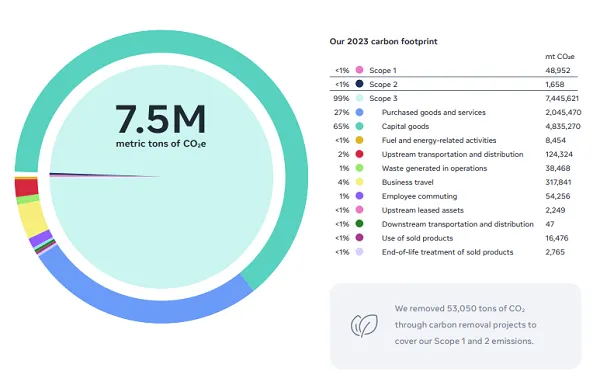The image size is (600, 378).
Task: Click the leaf icon in the removal note
Action: click(x=364, y=326)
